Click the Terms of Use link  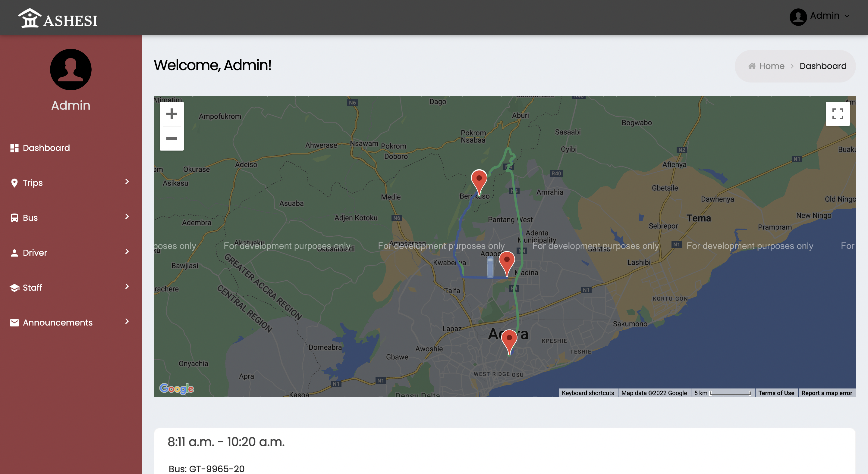[x=776, y=393]
